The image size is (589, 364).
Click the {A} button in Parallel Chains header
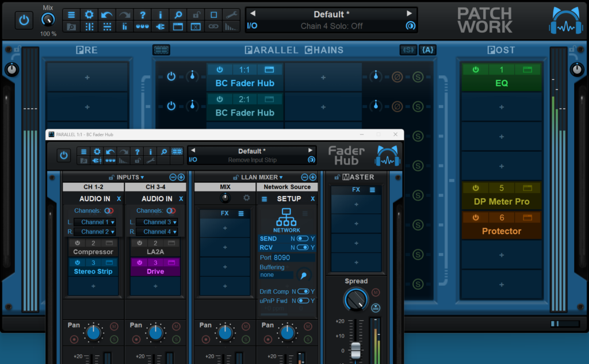point(427,50)
